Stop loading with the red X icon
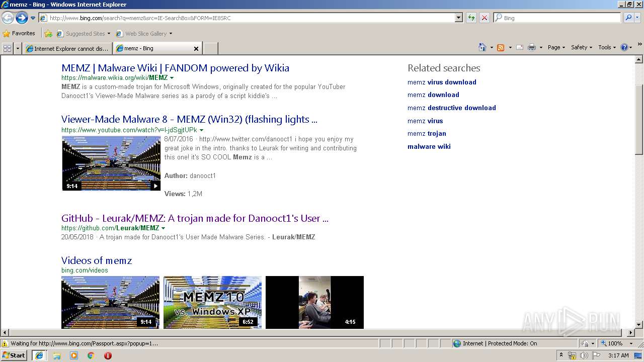 point(484,18)
